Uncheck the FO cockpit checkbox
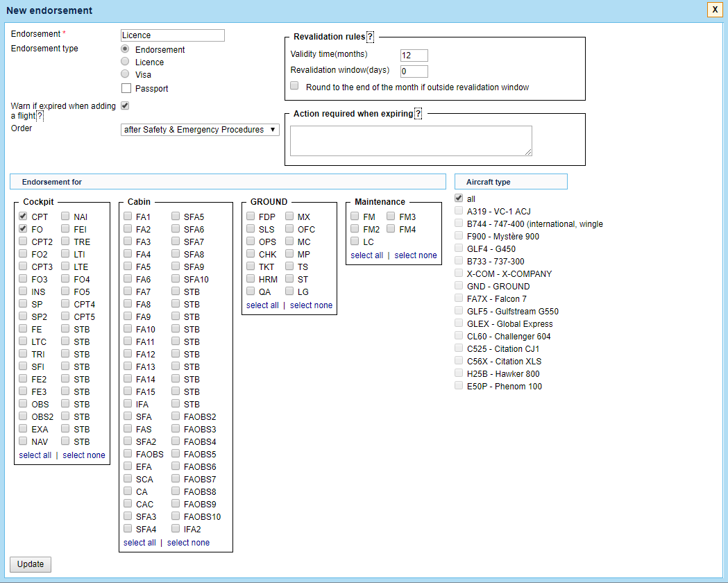Viewport: 728px width, 583px height. [x=23, y=229]
